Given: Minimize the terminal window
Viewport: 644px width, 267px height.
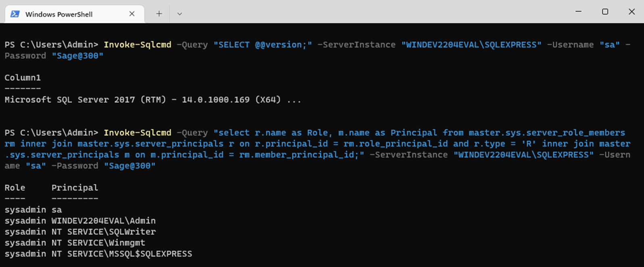Looking at the screenshot, I should coord(578,12).
